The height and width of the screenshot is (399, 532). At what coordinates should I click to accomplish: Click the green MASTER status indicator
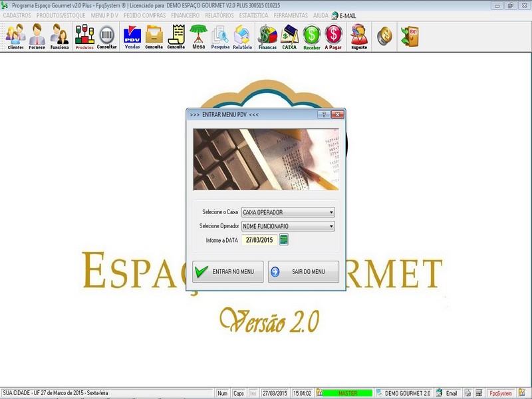[347, 393]
